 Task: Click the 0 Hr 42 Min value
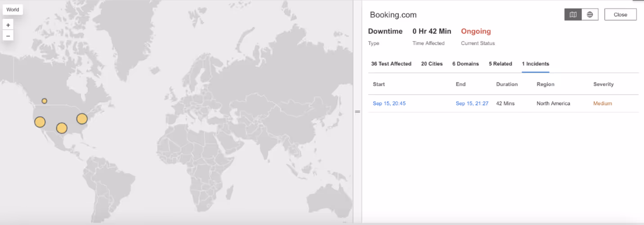coord(432,31)
